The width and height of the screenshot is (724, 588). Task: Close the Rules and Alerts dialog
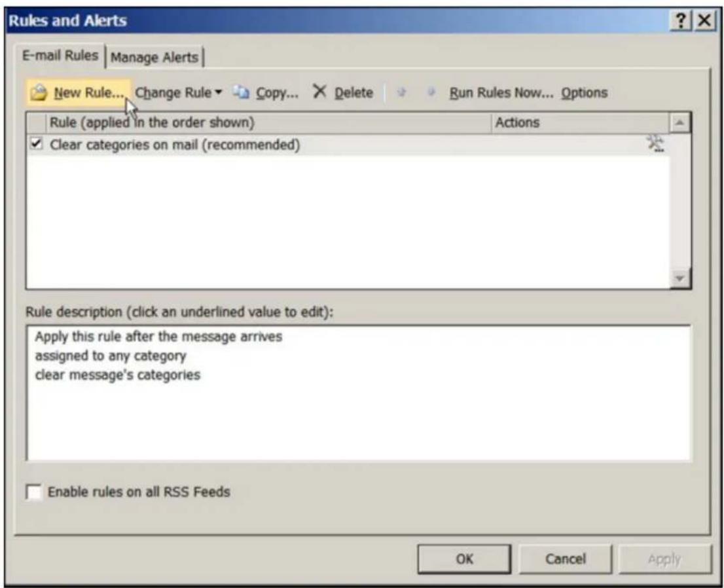[704, 21]
